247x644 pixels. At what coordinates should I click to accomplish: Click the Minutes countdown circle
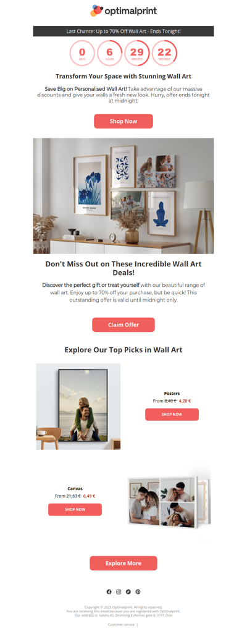coord(137,53)
